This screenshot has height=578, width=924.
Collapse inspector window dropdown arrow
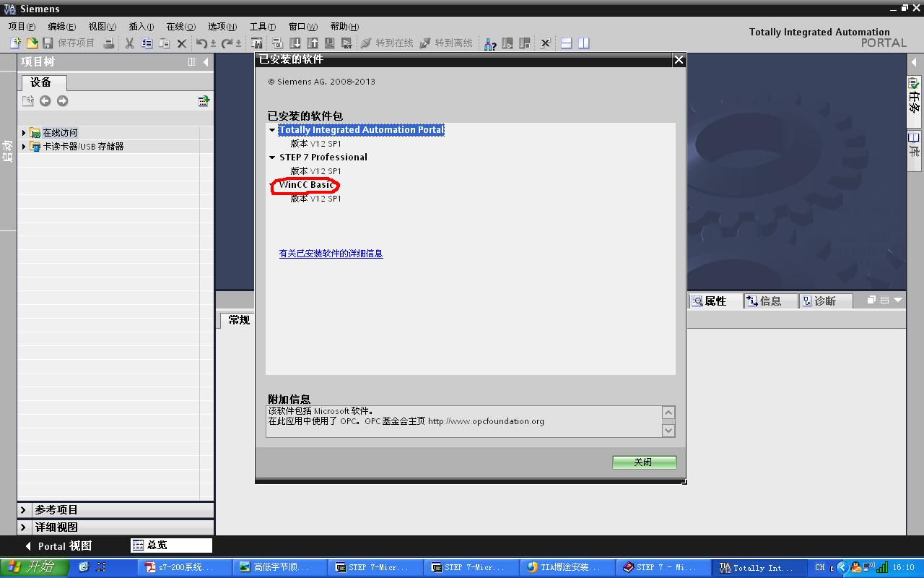(x=898, y=300)
